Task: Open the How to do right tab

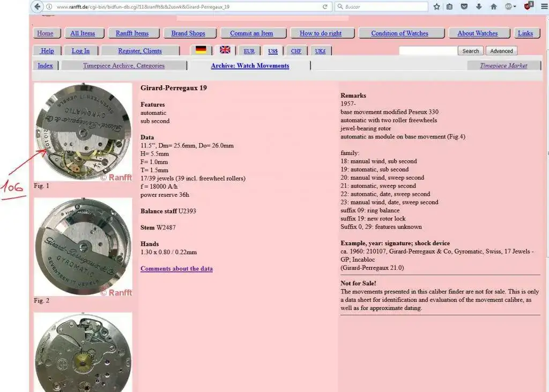Action: [x=321, y=33]
